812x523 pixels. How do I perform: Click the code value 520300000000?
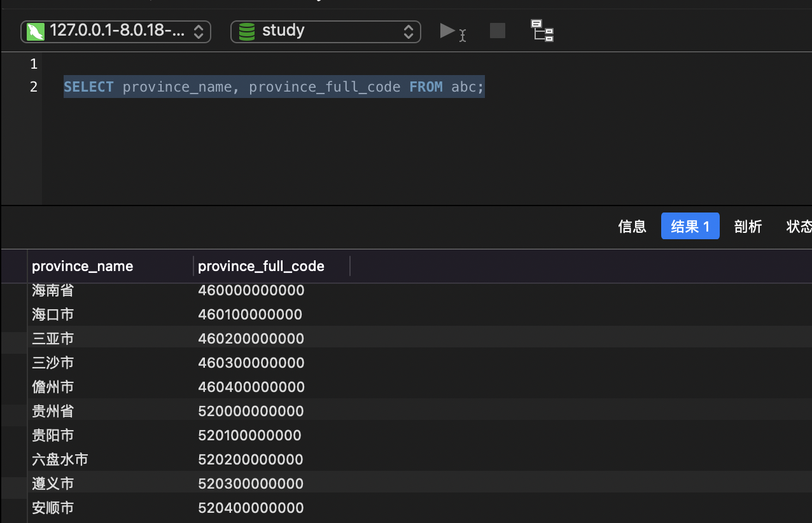pyautogui.click(x=251, y=484)
